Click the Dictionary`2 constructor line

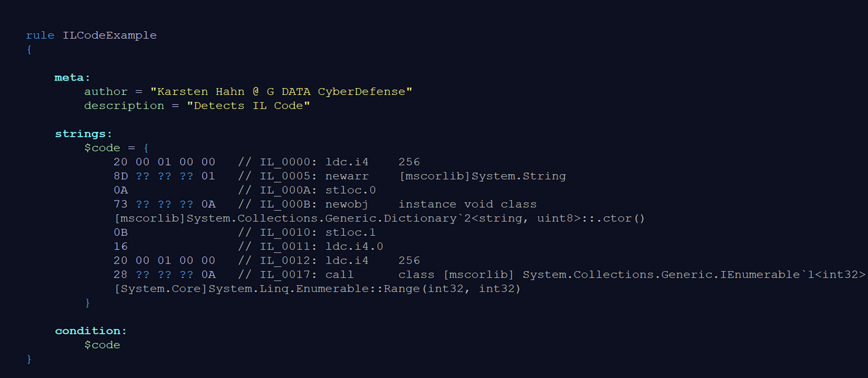[x=380, y=218]
